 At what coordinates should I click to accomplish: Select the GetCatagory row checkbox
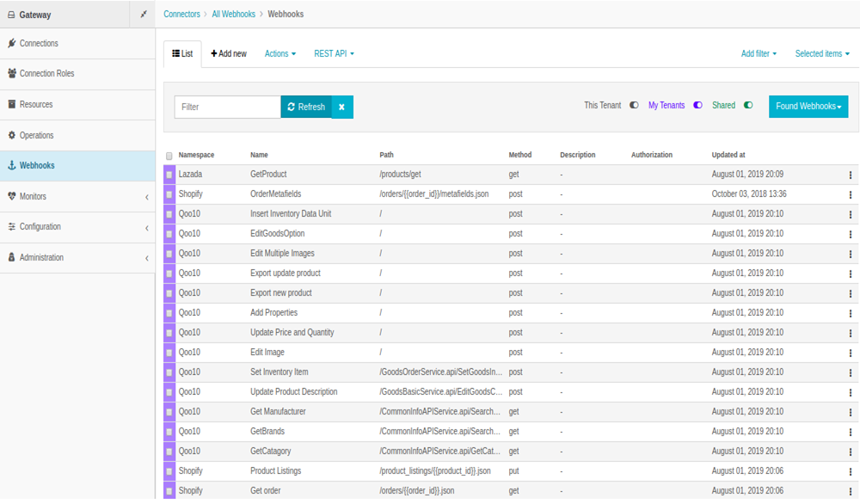click(169, 452)
